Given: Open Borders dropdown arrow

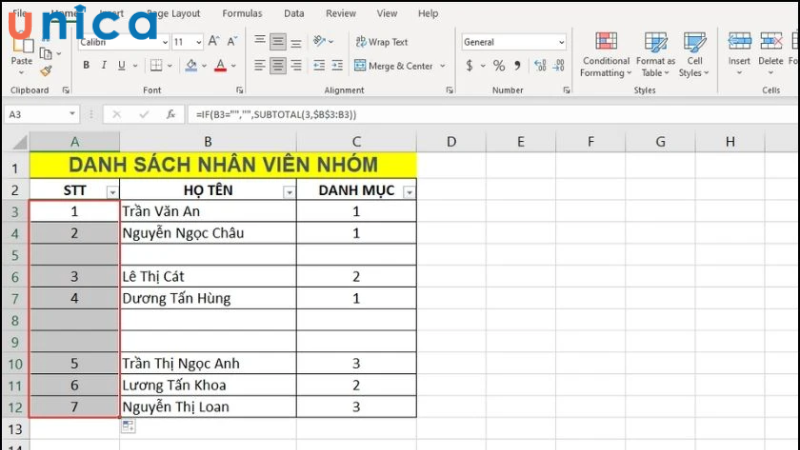Looking at the screenshot, I should [169, 66].
